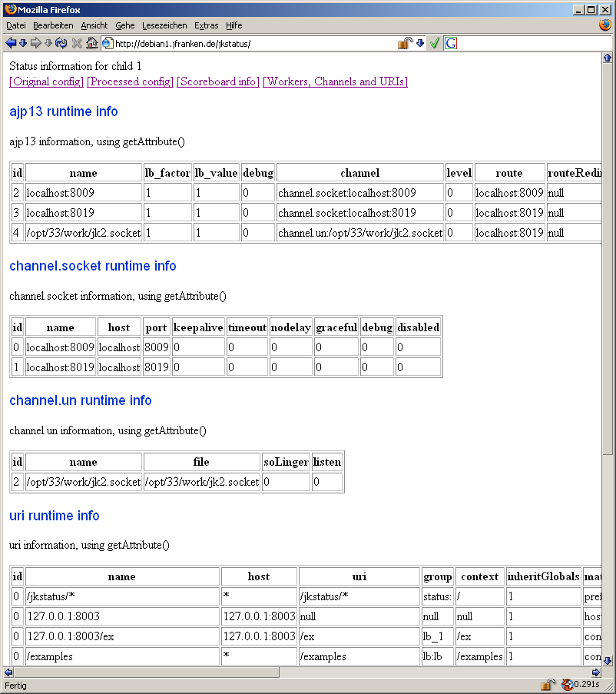Open the Ansicht menu
Screen dimensions: 616x694
[94, 25]
